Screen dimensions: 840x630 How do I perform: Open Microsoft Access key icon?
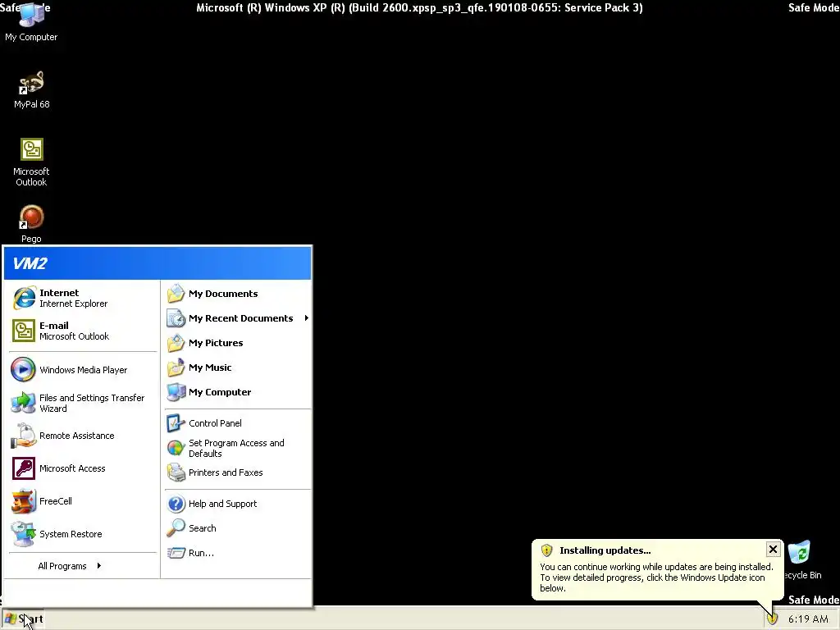click(23, 468)
